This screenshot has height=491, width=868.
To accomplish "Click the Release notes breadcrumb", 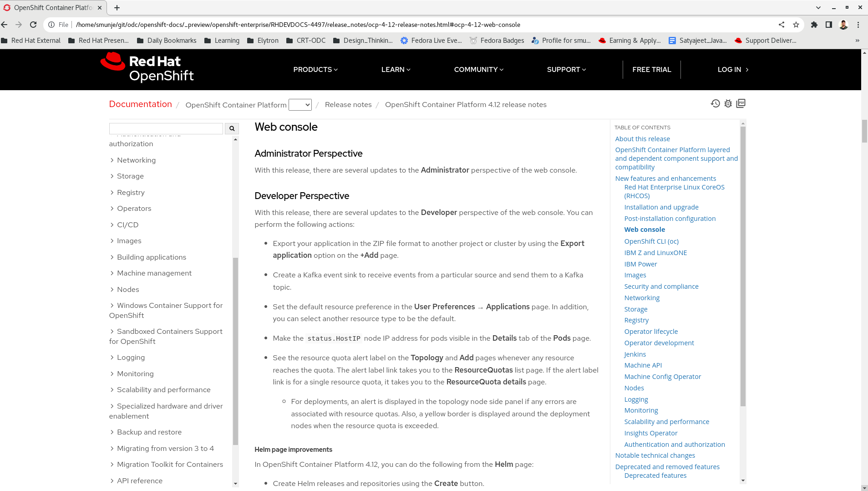I will point(348,105).
